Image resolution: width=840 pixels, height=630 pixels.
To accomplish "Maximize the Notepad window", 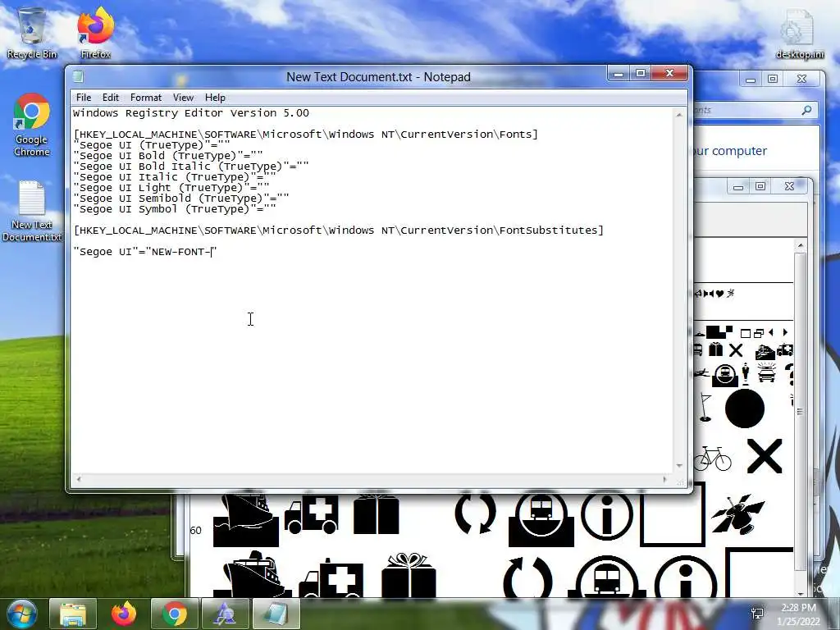I will 640,73.
